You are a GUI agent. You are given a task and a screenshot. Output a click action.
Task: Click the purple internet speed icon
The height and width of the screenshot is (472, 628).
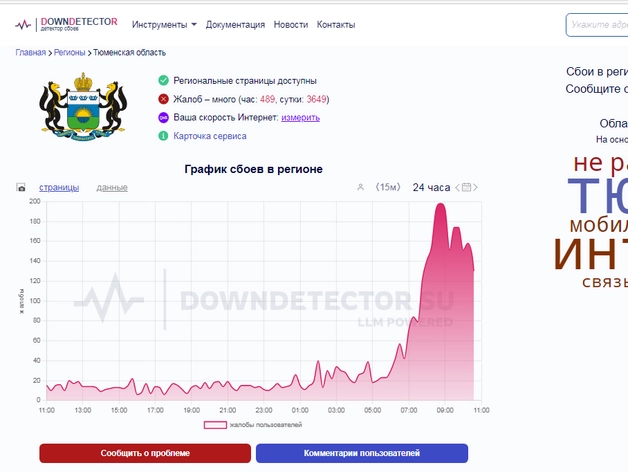tap(163, 117)
